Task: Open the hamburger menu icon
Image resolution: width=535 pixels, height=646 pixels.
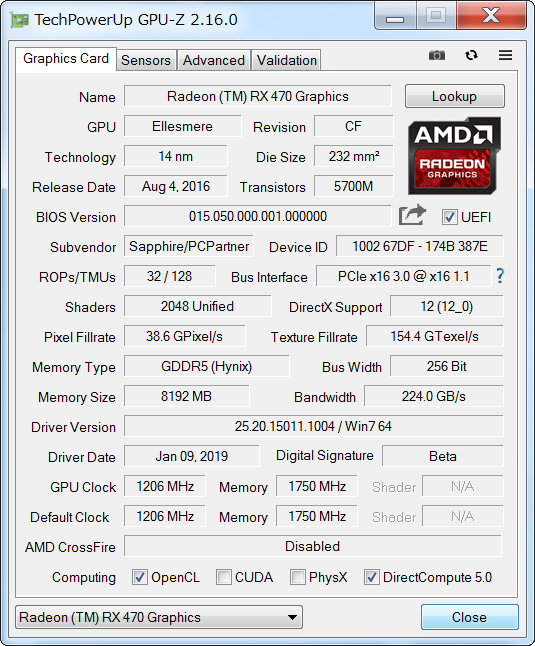Action: click(x=505, y=55)
